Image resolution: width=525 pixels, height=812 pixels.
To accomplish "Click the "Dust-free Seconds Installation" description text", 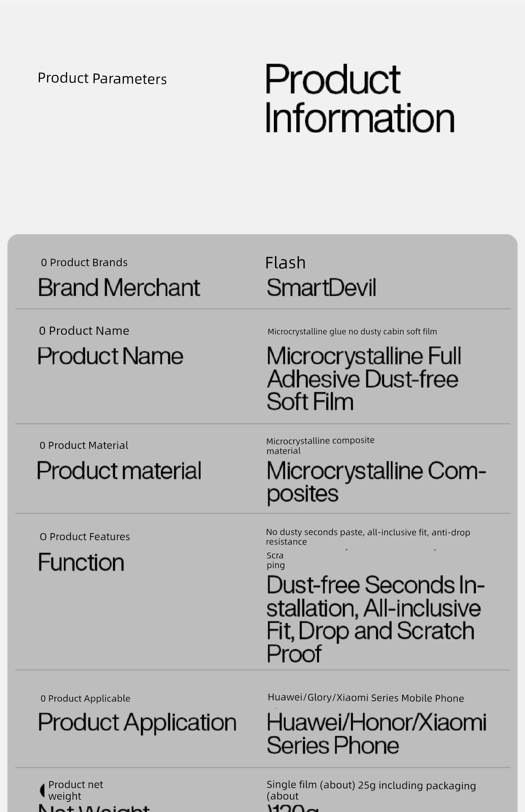I will tap(375, 619).
